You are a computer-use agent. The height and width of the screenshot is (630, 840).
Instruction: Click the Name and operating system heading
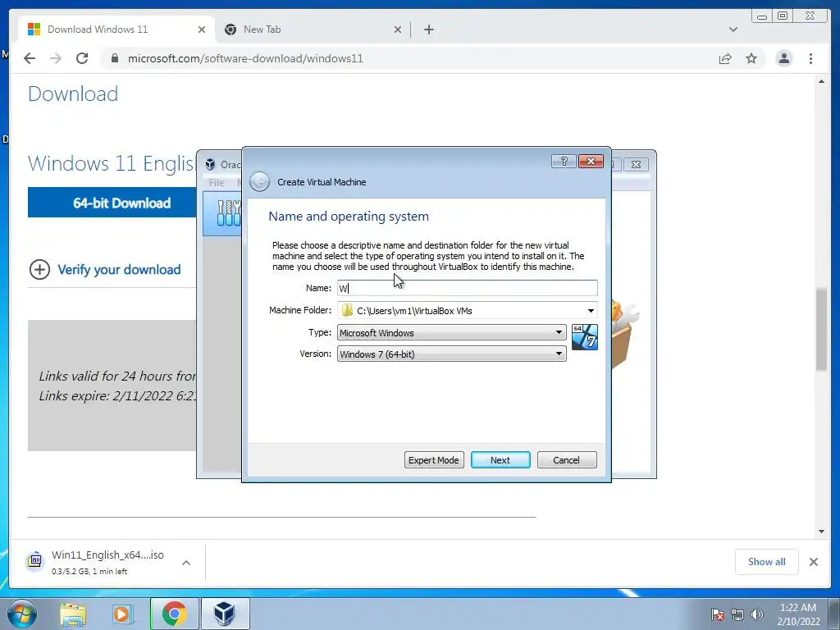(x=349, y=217)
